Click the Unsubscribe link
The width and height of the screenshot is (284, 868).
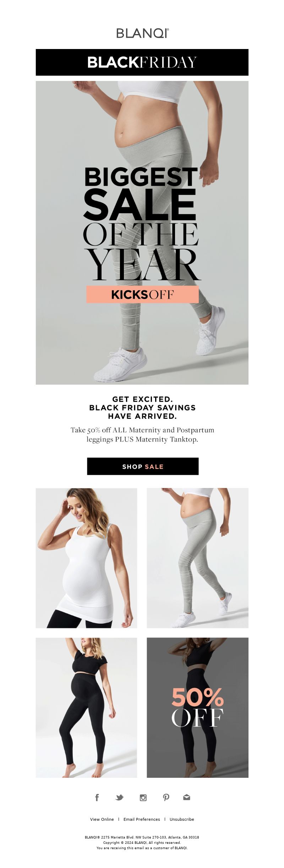click(x=182, y=819)
